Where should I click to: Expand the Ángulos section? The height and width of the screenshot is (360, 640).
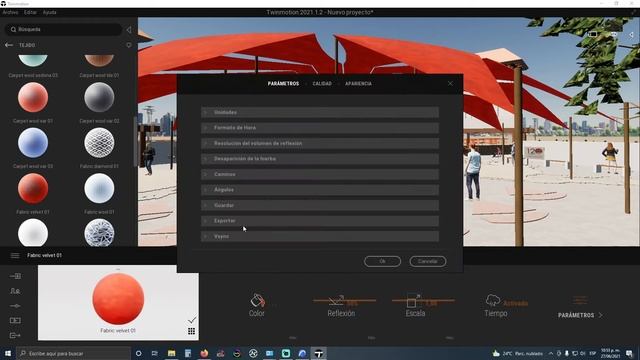tap(320, 190)
